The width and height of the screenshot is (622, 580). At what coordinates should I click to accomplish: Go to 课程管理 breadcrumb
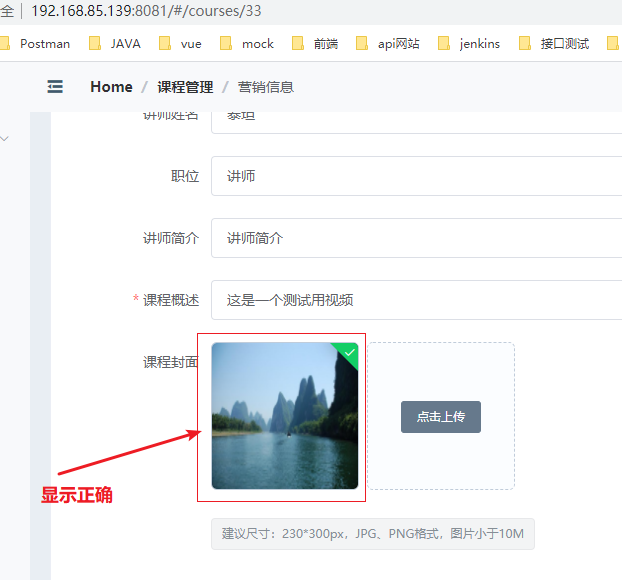(185, 87)
